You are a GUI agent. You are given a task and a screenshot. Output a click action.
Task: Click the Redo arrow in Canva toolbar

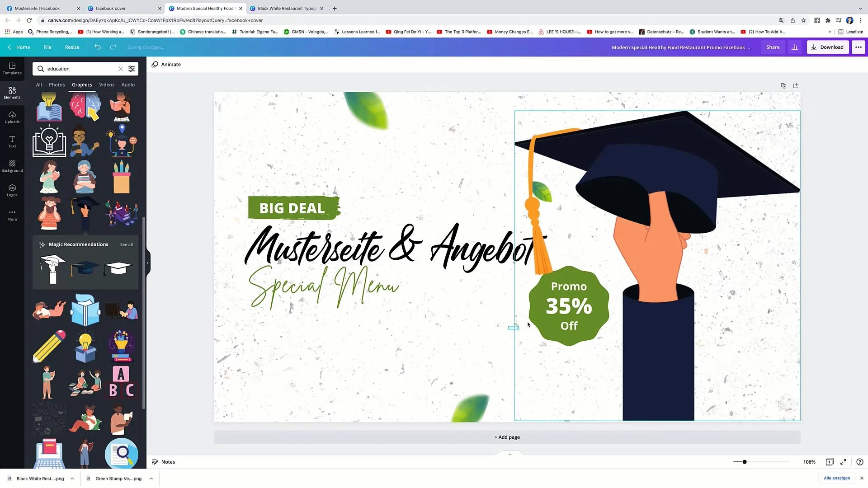(x=113, y=47)
